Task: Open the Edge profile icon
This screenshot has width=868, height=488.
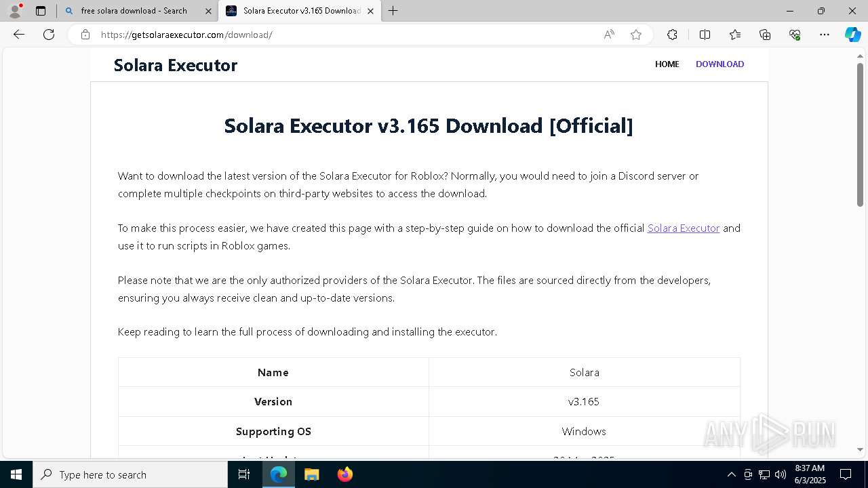Action: pos(15,11)
